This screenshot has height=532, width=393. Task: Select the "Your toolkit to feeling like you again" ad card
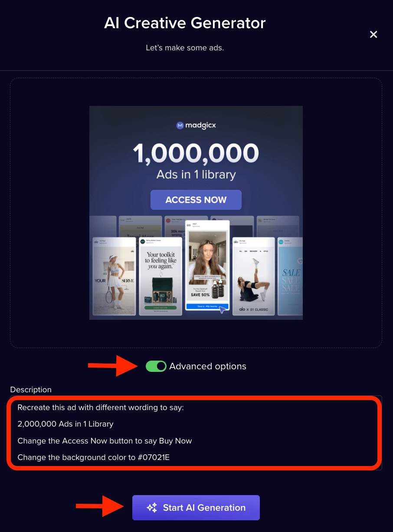coord(161,276)
